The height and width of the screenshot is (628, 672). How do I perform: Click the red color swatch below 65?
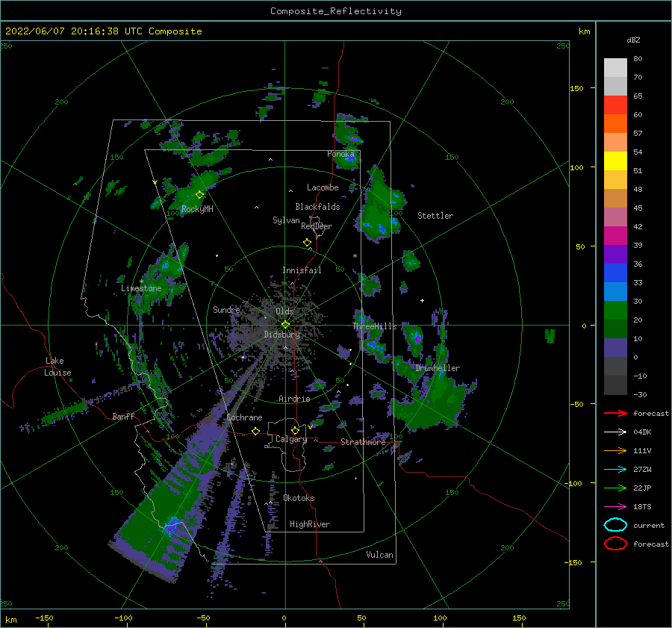615,105
